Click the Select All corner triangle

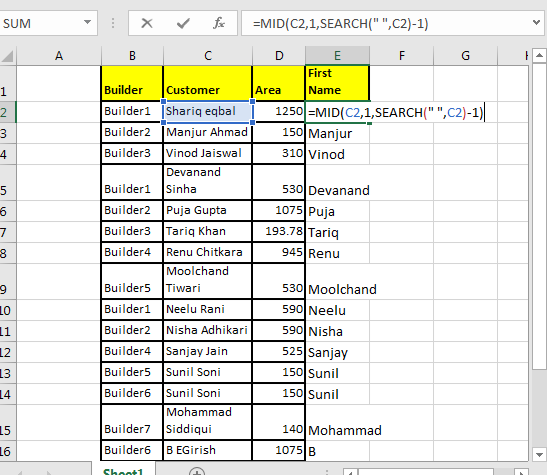coord(8,56)
